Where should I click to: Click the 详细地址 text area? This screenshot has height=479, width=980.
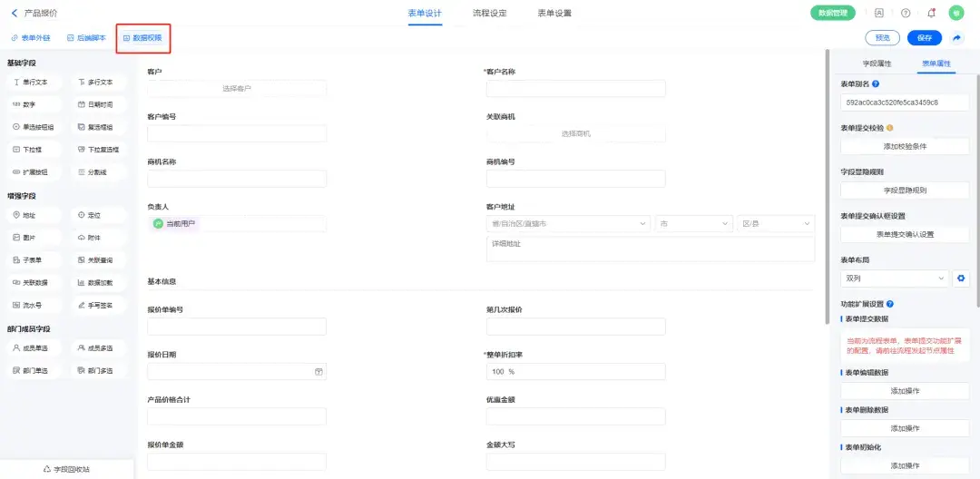pyautogui.click(x=651, y=249)
